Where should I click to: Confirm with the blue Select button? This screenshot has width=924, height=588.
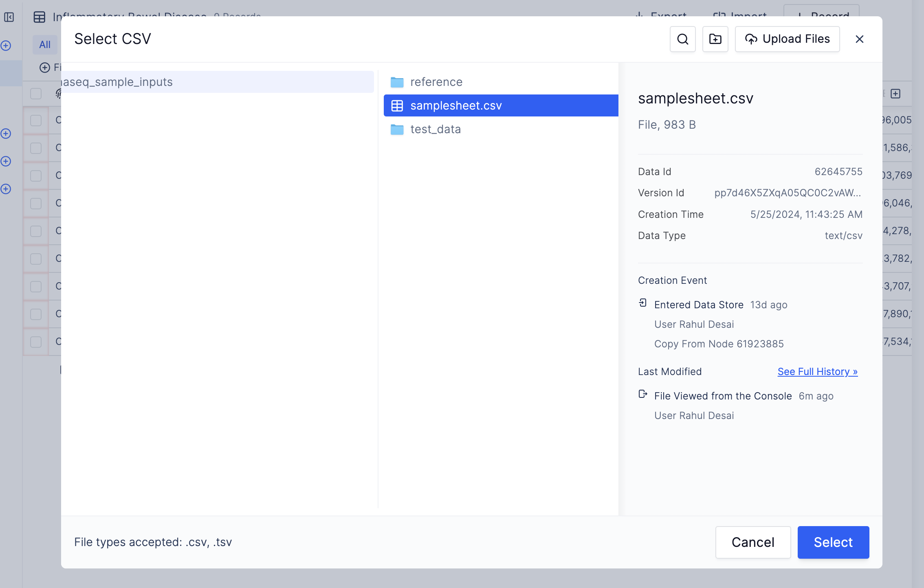tap(833, 542)
